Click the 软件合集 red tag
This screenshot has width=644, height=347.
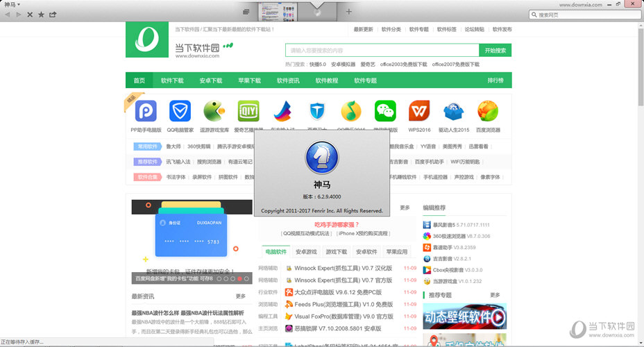147,177
